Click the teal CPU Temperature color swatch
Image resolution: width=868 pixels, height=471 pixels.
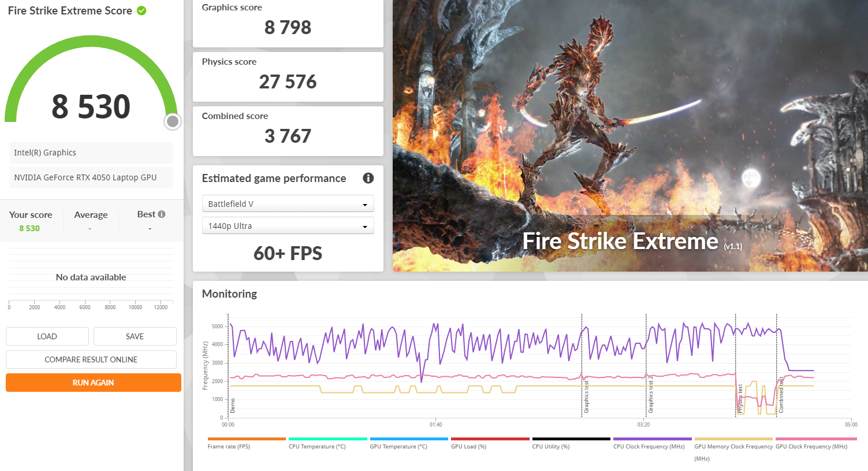tap(327, 439)
